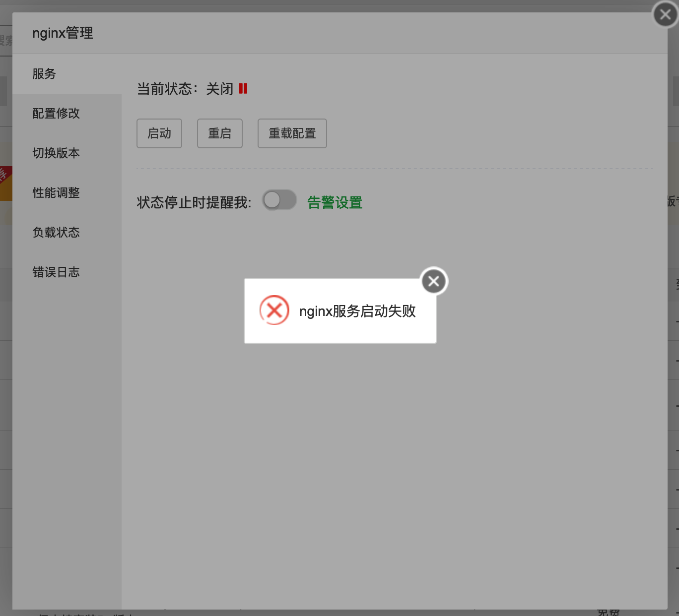Image resolution: width=679 pixels, height=616 pixels.
Task: Open the 告警设置 link
Action: coord(335,202)
